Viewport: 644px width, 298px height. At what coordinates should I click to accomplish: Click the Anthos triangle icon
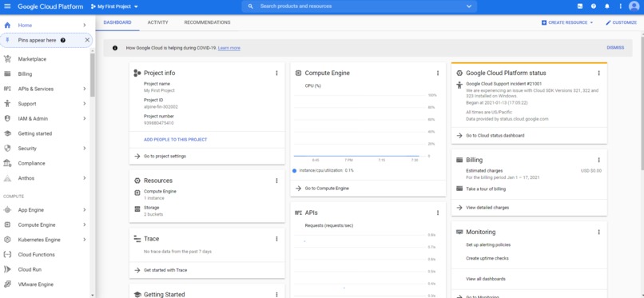[7, 178]
